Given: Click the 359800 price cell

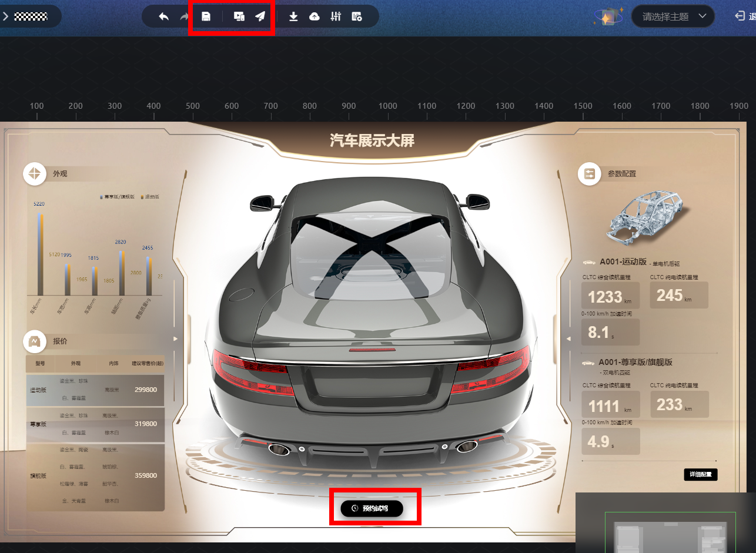Looking at the screenshot, I should click(146, 475).
